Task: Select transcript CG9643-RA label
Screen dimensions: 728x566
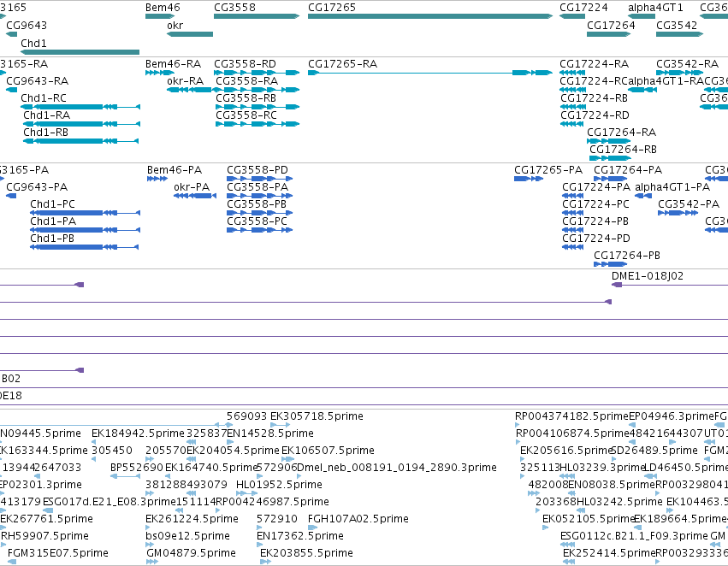Action: coord(37,80)
